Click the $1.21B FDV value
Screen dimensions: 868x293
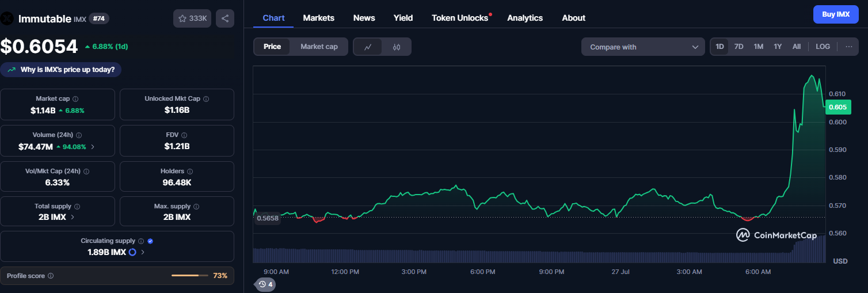tap(177, 146)
